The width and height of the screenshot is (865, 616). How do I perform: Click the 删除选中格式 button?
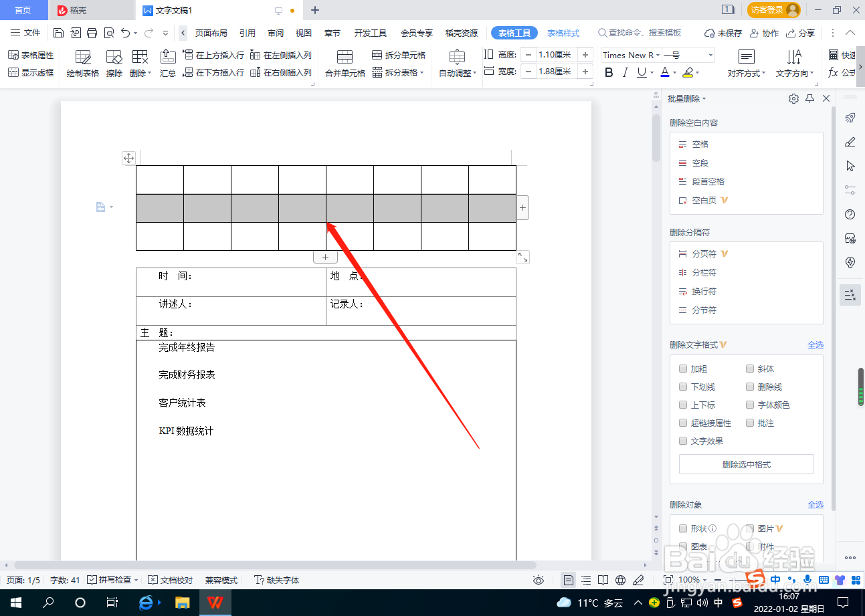(x=746, y=464)
